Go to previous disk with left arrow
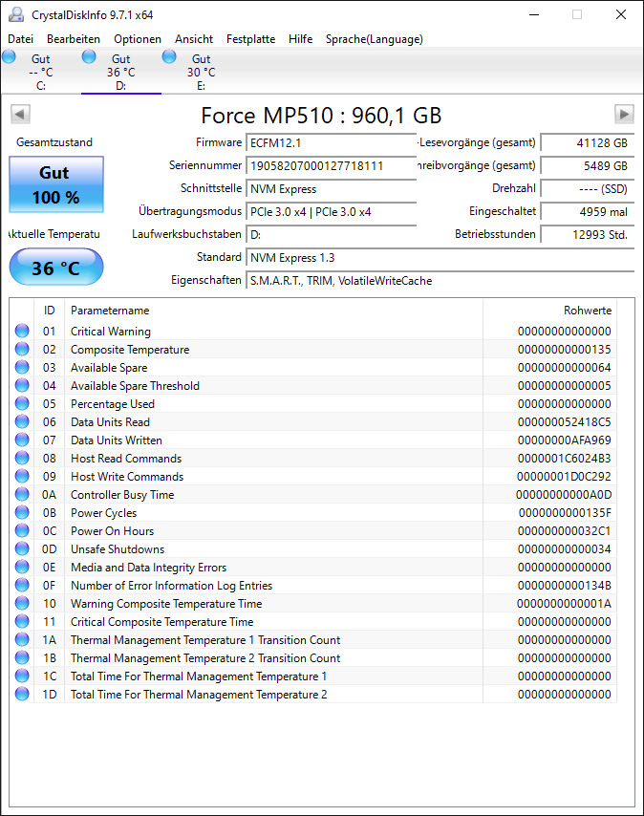 20,114
